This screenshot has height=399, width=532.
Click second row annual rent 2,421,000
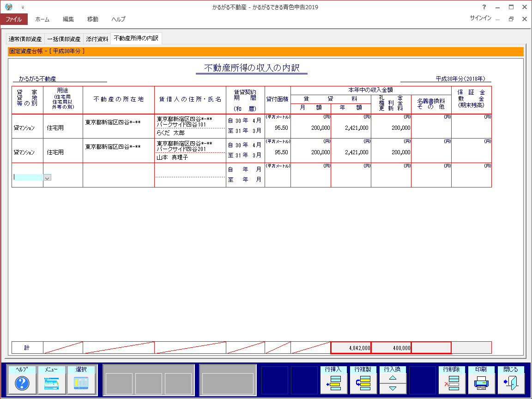tap(357, 152)
